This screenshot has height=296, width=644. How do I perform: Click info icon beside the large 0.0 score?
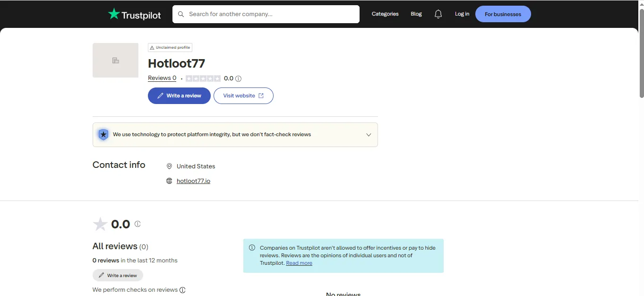(137, 224)
